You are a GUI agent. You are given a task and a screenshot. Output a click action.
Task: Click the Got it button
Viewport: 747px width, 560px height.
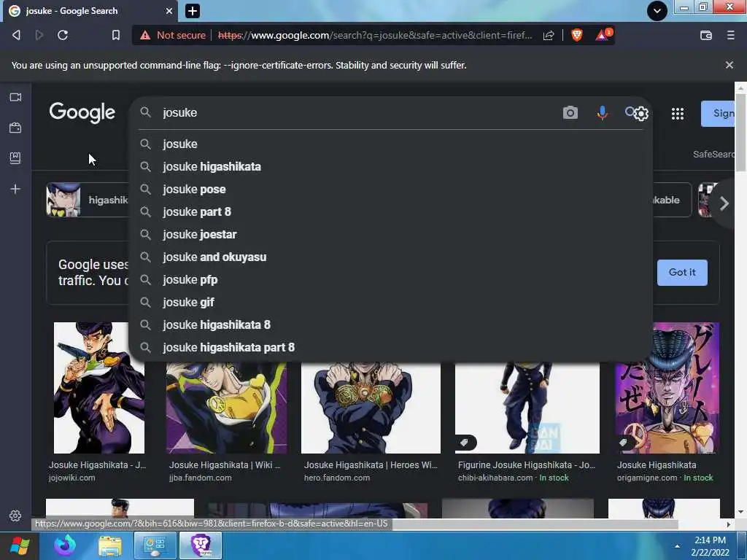682,273
